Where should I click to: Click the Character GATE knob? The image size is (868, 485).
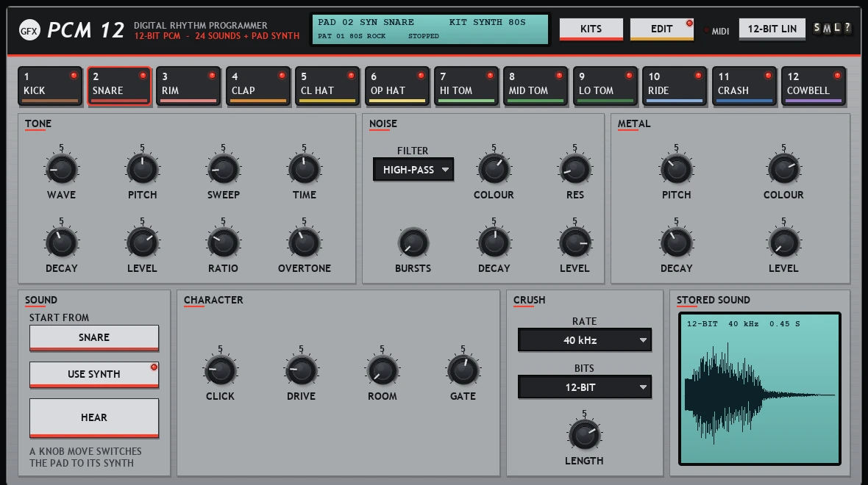pyautogui.click(x=463, y=370)
